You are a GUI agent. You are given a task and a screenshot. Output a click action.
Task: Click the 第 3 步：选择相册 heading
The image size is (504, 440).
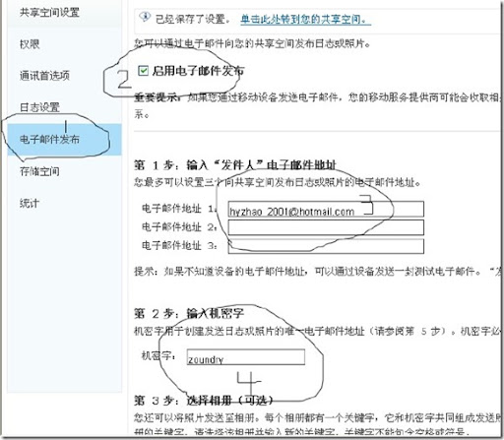(204, 400)
